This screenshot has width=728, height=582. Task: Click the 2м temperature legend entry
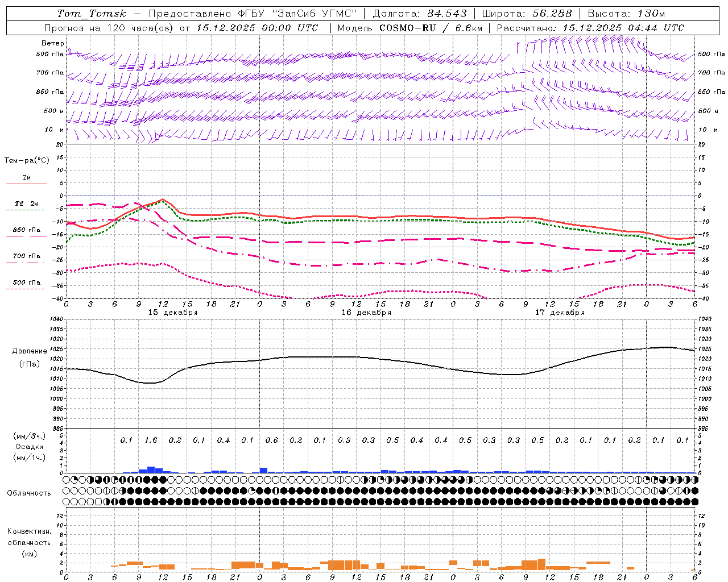coord(27,177)
